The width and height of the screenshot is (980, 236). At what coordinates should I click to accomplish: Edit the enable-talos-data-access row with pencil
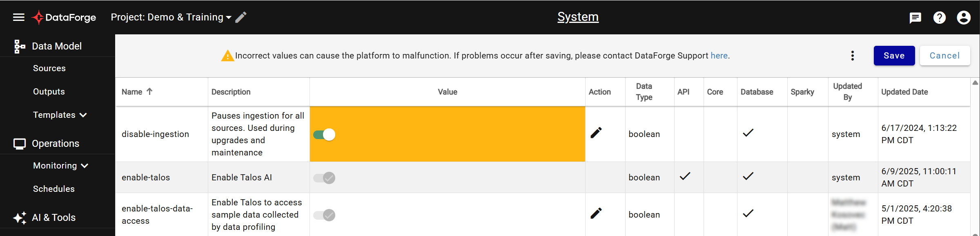(x=596, y=213)
